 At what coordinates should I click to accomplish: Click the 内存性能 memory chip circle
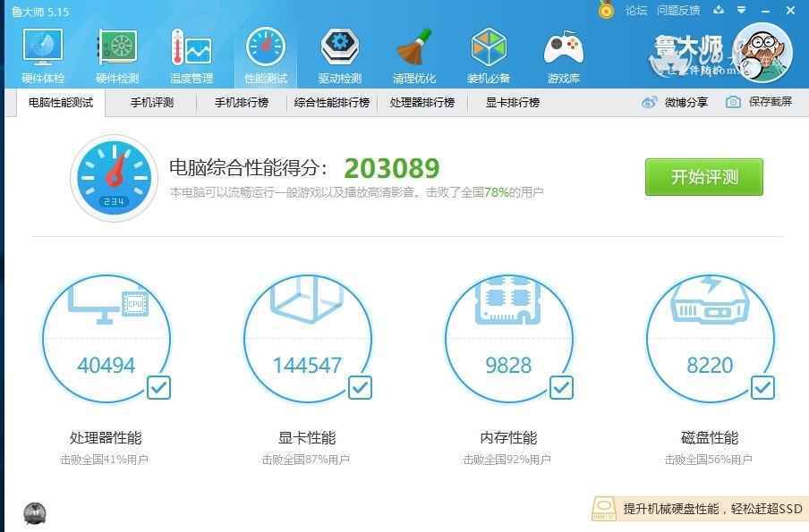[x=508, y=338]
